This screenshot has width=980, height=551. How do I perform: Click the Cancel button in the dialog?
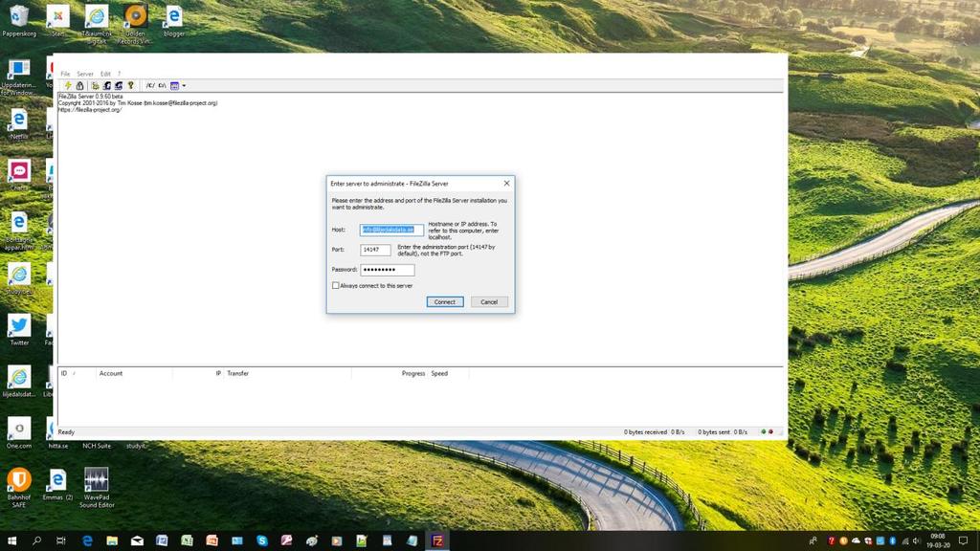coord(489,301)
